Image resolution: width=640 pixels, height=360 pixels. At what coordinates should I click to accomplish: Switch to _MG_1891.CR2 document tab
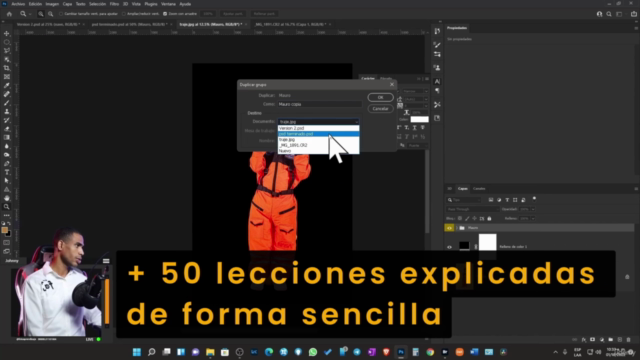(x=290, y=24)
